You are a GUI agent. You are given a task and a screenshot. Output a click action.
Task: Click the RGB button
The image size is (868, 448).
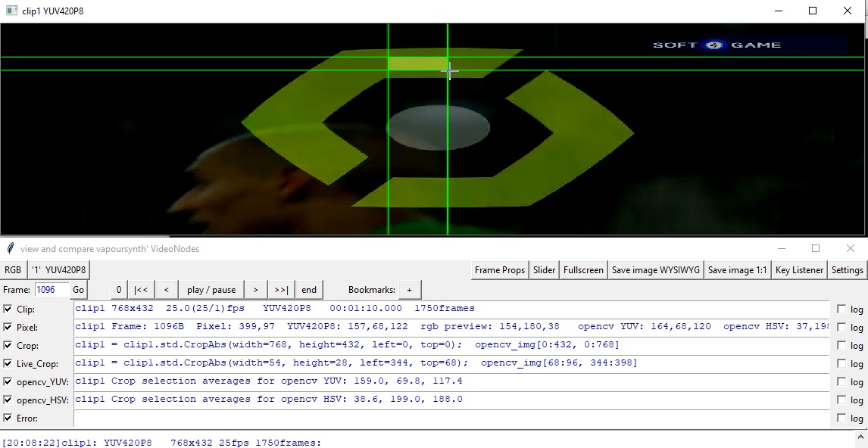coord(13,270)
